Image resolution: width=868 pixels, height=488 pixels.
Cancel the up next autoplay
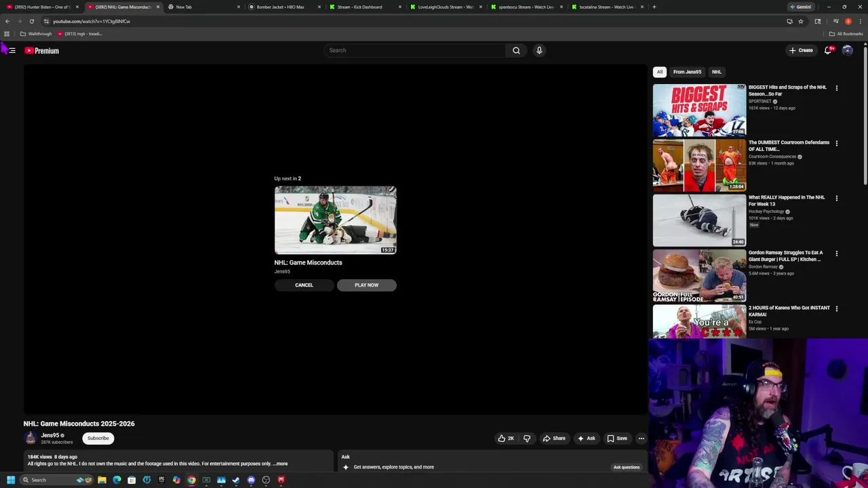point(304,285)
